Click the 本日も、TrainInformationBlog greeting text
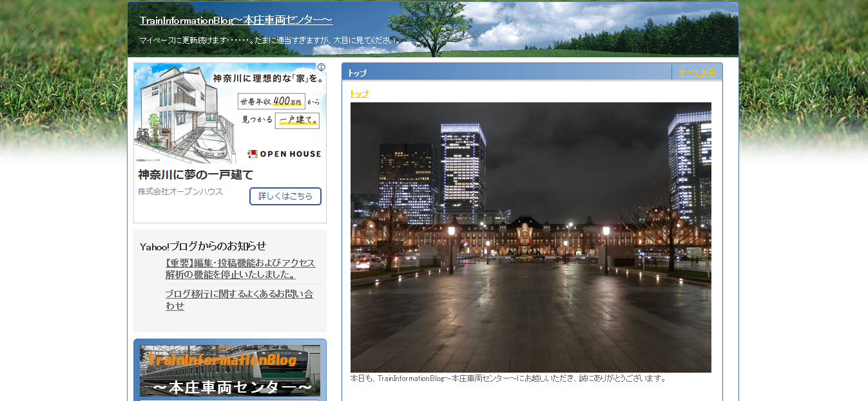This screenshot has width=868, height=401. pyautogui.click(x=508, y=378)
